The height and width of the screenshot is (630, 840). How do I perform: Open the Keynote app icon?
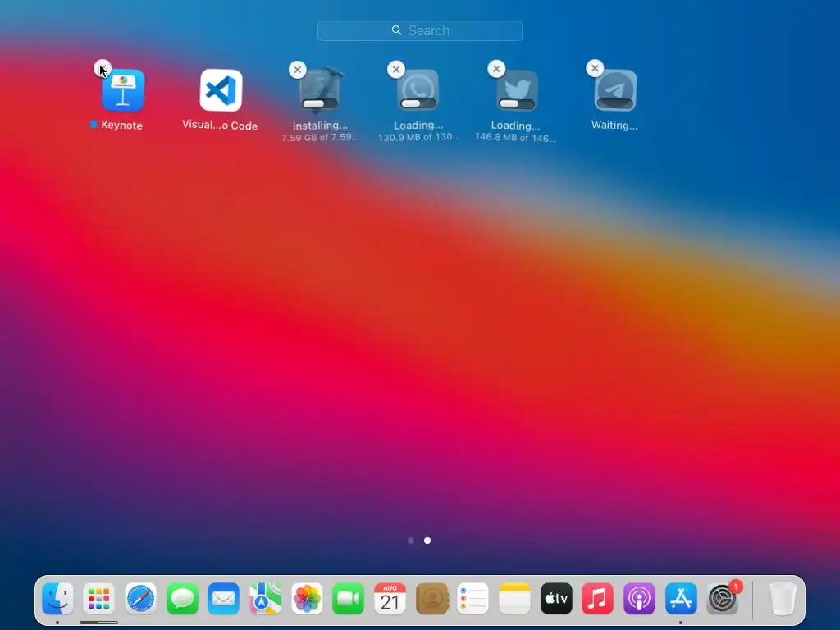[x=123, y=90]
